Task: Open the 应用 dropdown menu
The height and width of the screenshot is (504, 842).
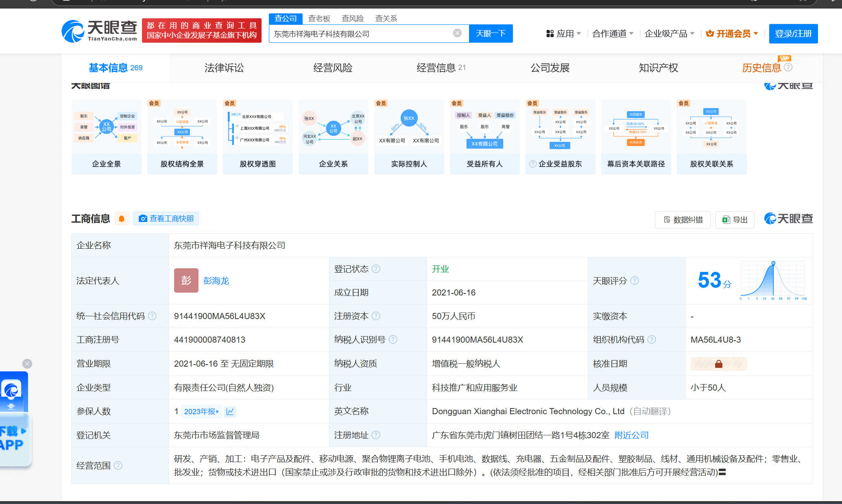Action: click(564, 34)
